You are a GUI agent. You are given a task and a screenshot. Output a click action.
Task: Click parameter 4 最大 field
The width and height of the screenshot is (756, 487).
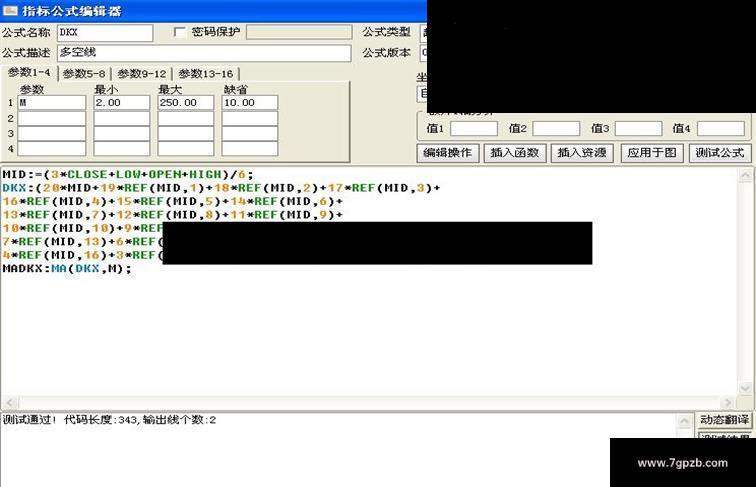pos(186,149)
